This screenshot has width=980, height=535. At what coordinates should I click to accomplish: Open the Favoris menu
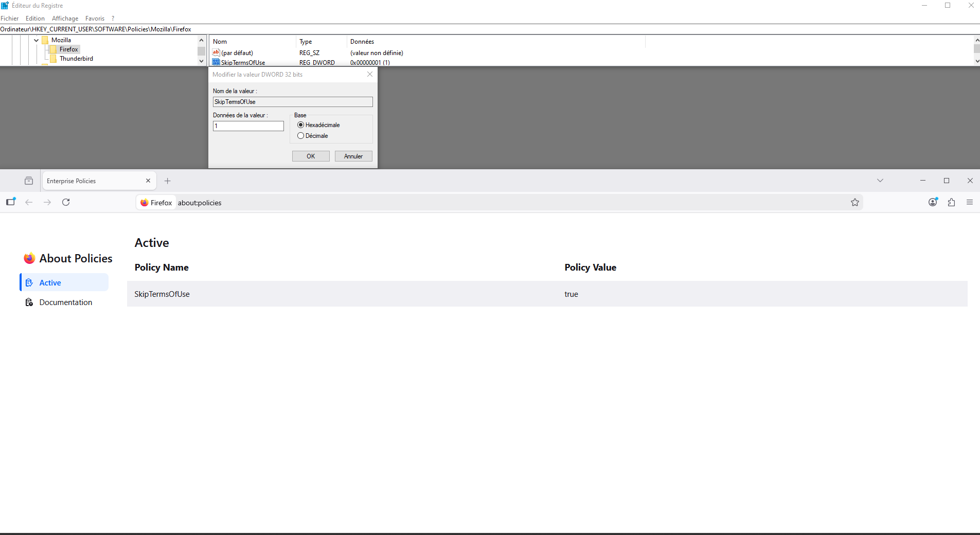tap(95, 19)
